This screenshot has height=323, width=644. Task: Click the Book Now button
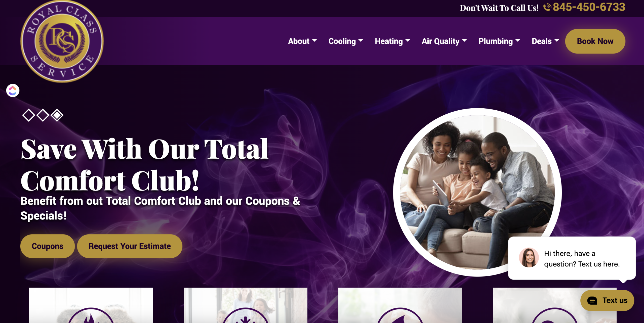point(595,41)
